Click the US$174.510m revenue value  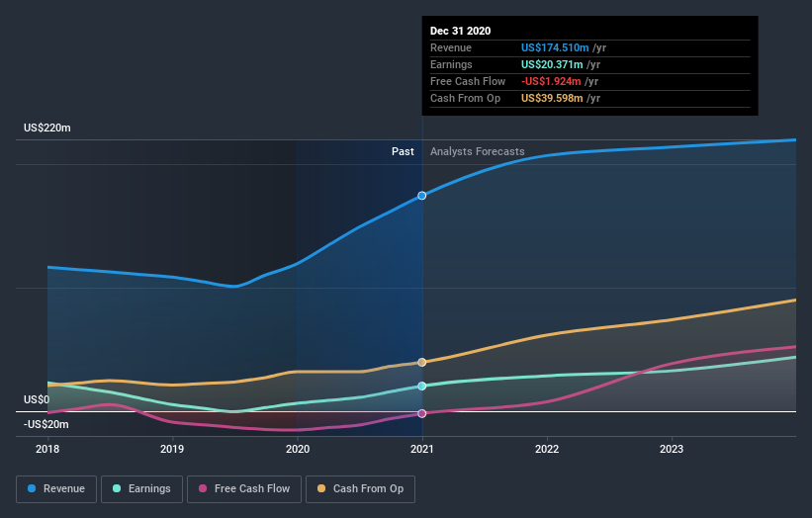click(555, 47)
